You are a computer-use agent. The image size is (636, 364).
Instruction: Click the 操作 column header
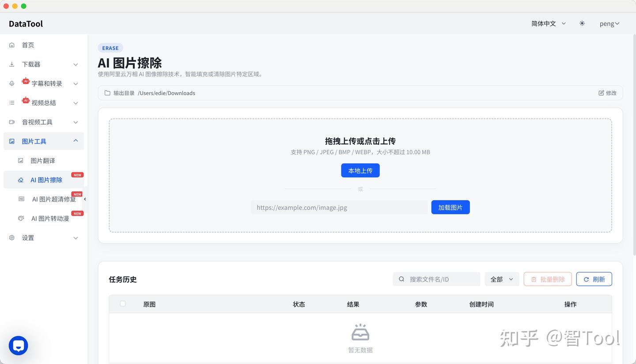[571, 304]
